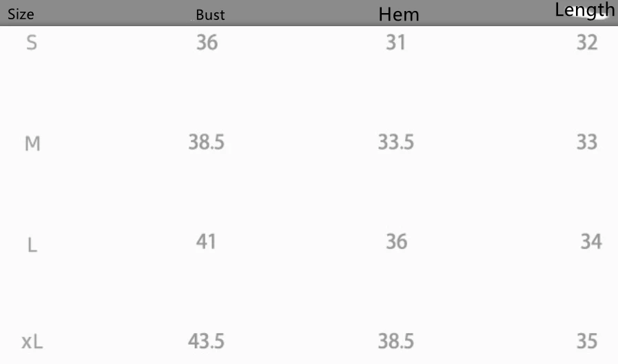Click length value 33 for size M
The image size is (618, 364).
tap(587, 142)
